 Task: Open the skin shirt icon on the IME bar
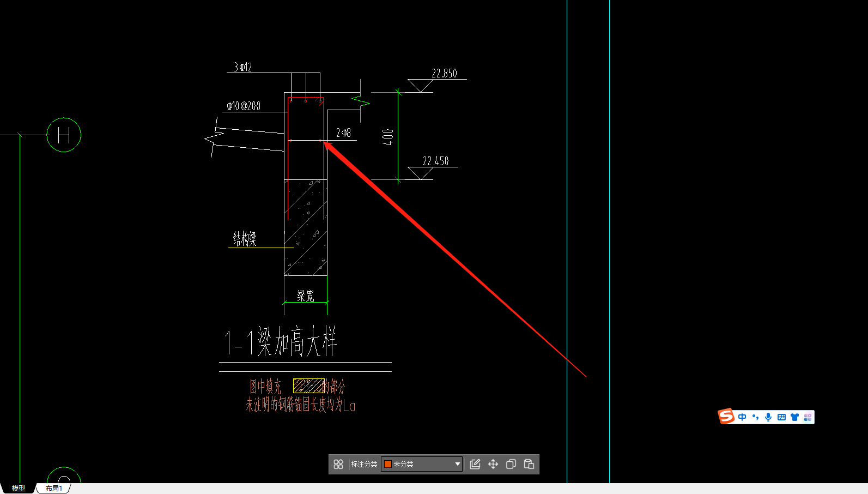click(x=794, y=417)
